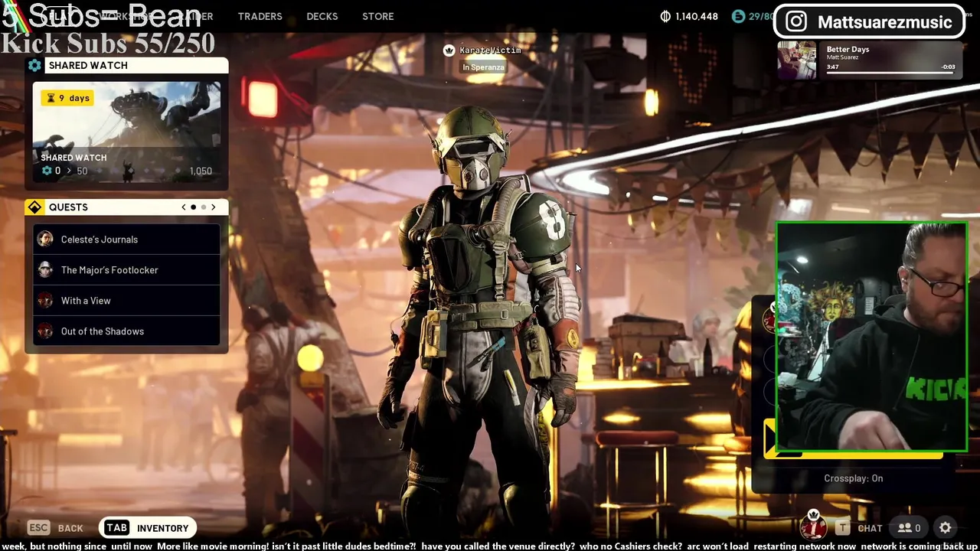Click the Quests diamond header icon
Image resolution: width=980 pixels, height=551 pixels.
(34, 207)
